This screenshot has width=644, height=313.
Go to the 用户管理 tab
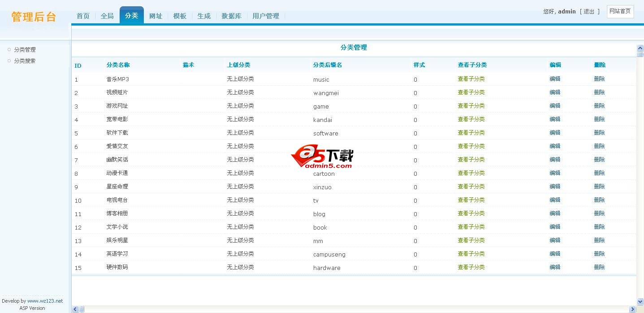(266, 16)
